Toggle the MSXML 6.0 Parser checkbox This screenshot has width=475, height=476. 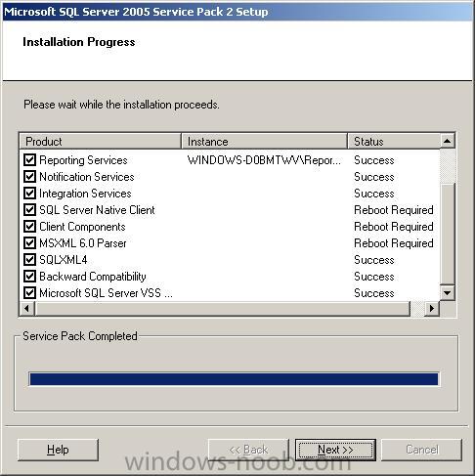pos(29,243)
